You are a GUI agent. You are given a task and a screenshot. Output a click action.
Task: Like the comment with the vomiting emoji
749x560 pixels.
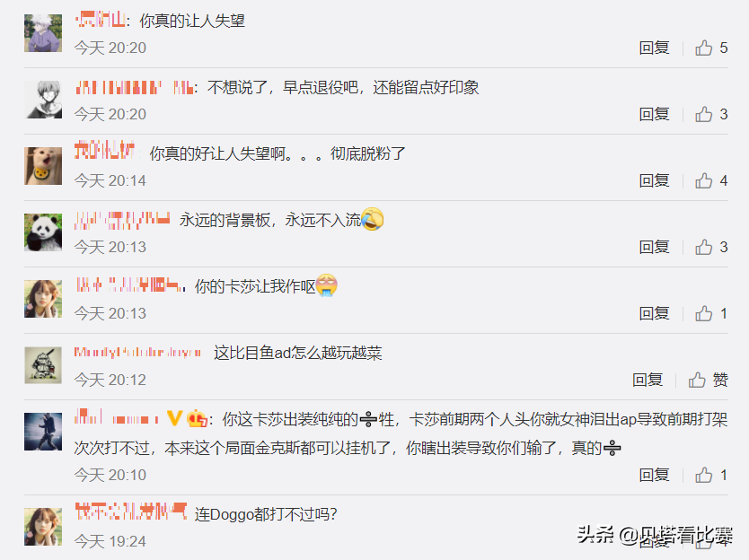[x=710, y=313]
